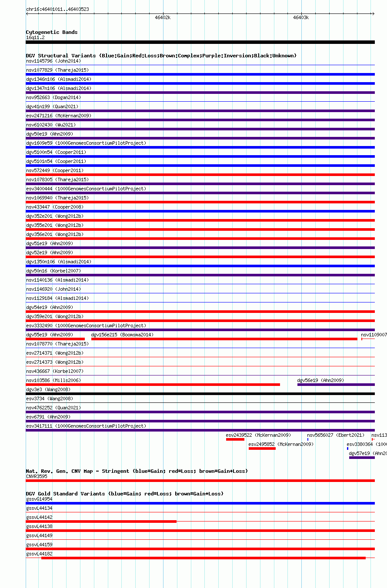Click gssvG14954 gain variant
This screenshot has width=387, height=588.
200,503
